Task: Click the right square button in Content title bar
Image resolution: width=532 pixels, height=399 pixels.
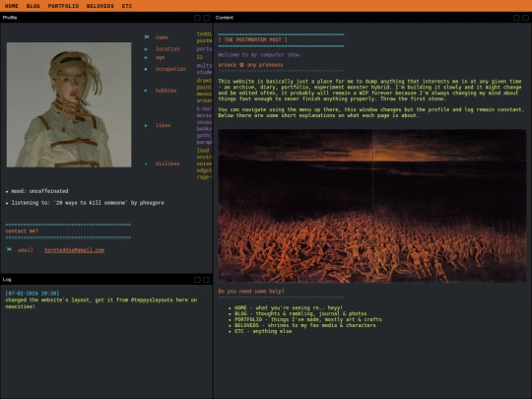Action: coord(525,18)
